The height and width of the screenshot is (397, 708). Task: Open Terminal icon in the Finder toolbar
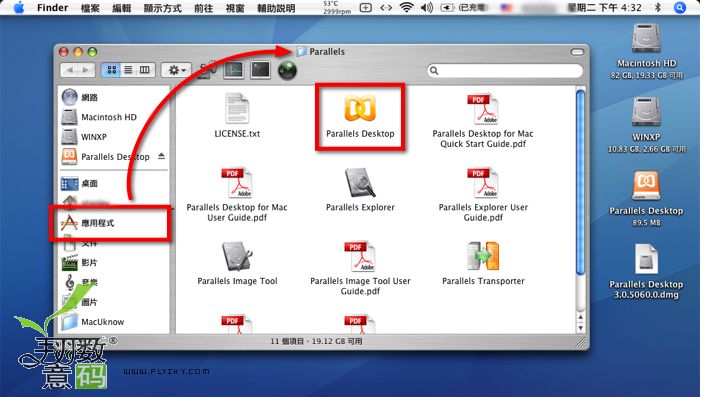coord(261,70)
